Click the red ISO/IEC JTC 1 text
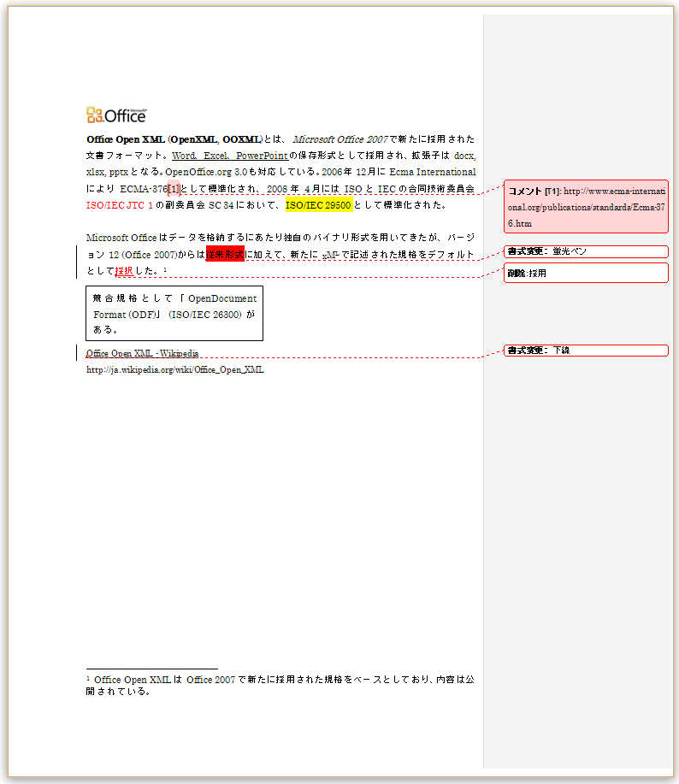Viewport: 679px width, 784px height. (120, 205)
